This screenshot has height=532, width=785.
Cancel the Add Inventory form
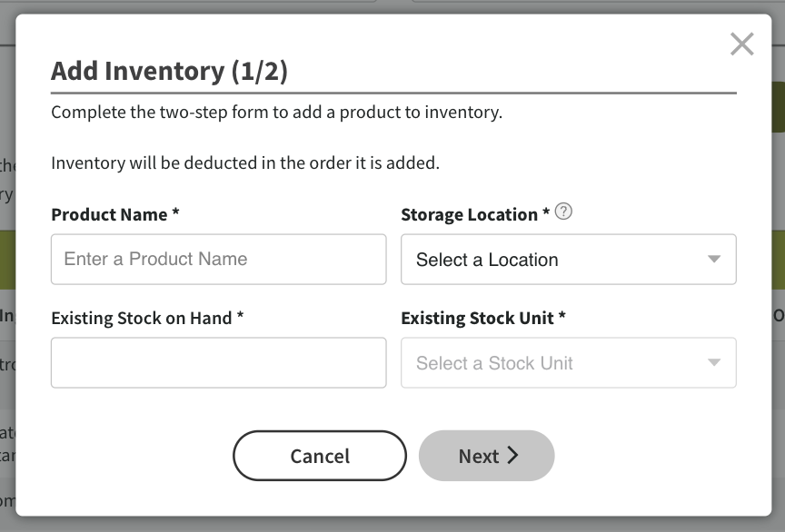pos(320,456)
